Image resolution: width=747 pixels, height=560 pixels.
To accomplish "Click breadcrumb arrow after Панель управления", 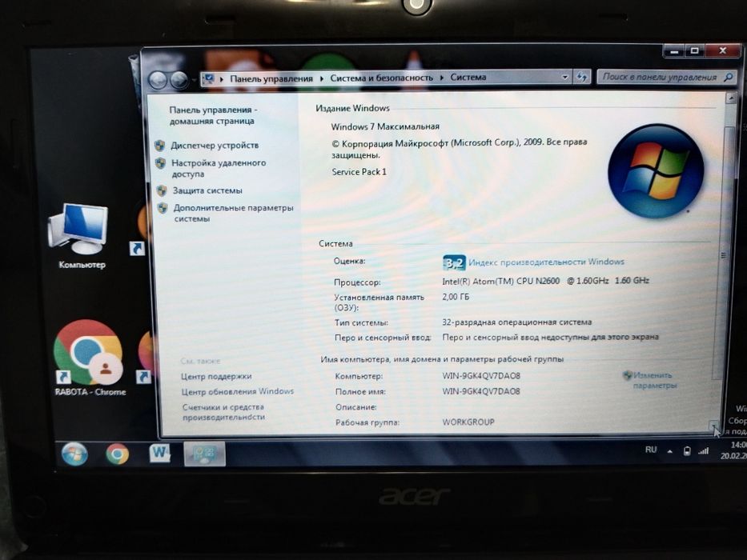I will point(322,78).
